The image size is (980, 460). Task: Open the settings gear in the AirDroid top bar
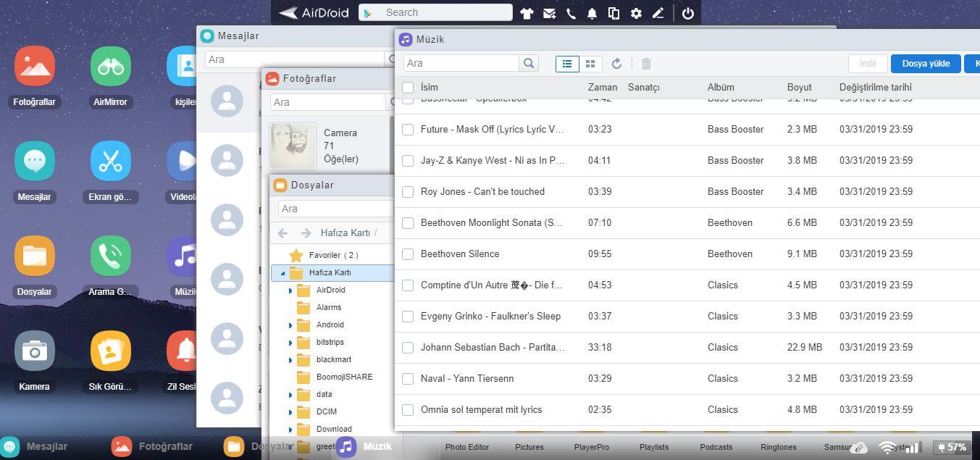636,13
